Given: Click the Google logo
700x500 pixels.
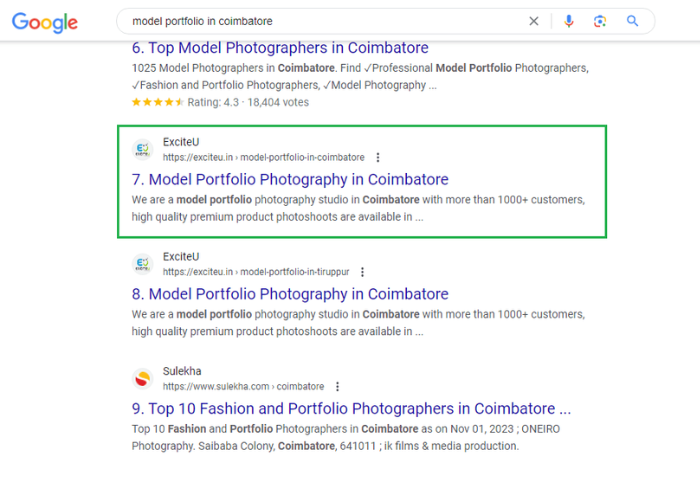Looking at the screenshot, I should pyautogui.click(x=45, y=22).
